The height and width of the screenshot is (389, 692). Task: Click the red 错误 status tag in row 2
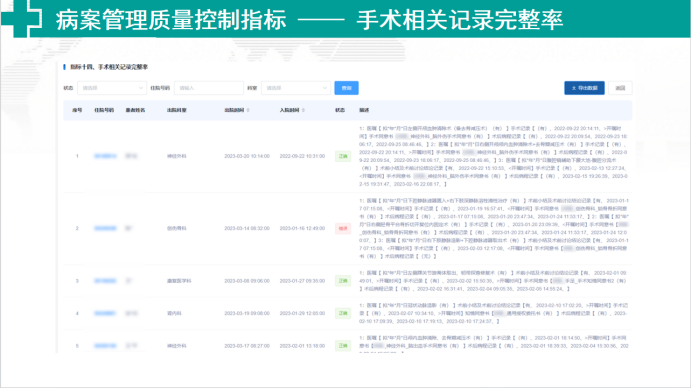click(x=343, y=228)
